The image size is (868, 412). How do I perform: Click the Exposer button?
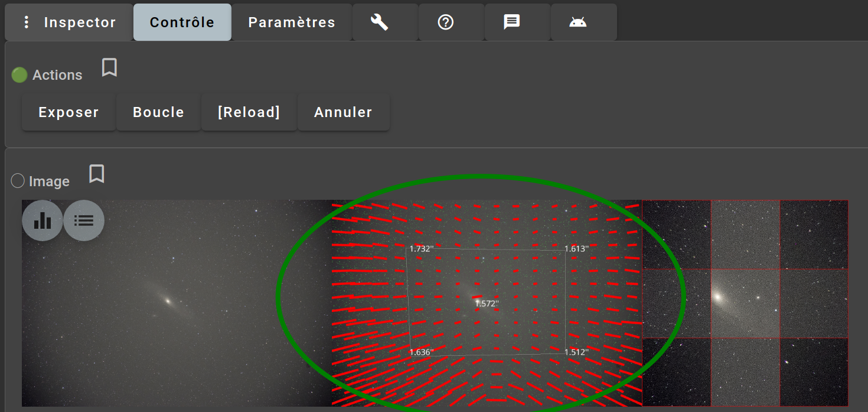[x=68, y=112]
